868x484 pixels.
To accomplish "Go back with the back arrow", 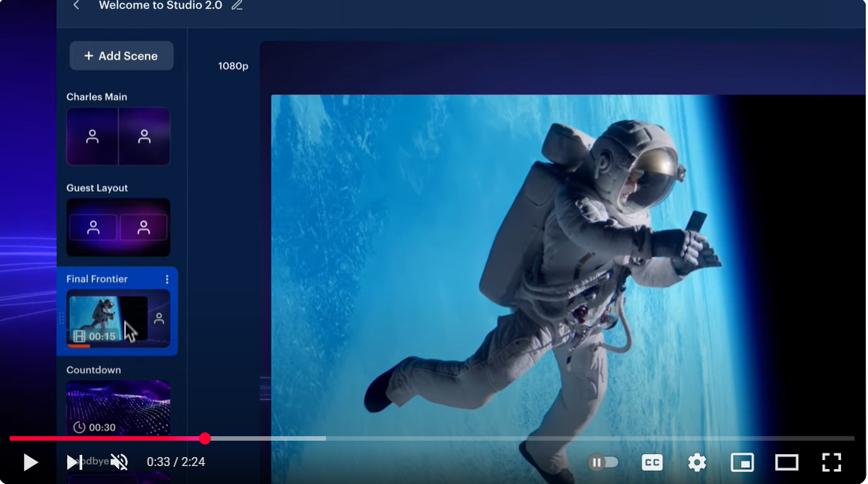I will pyautogui.click(x=76, y=5).
